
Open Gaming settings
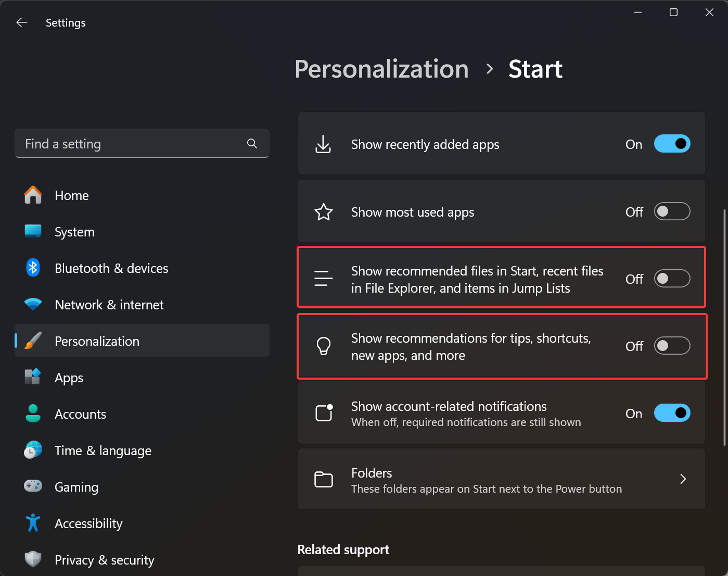(x=142, y=487)
